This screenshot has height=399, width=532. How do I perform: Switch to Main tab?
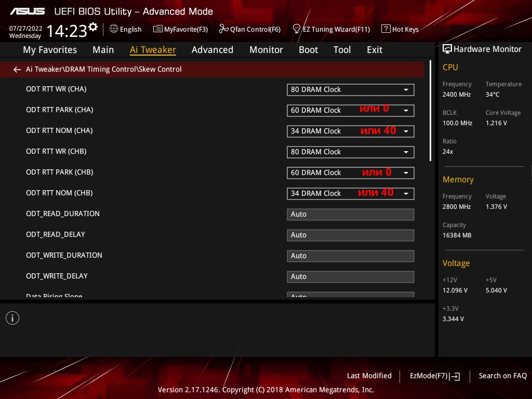coord(103,50)
